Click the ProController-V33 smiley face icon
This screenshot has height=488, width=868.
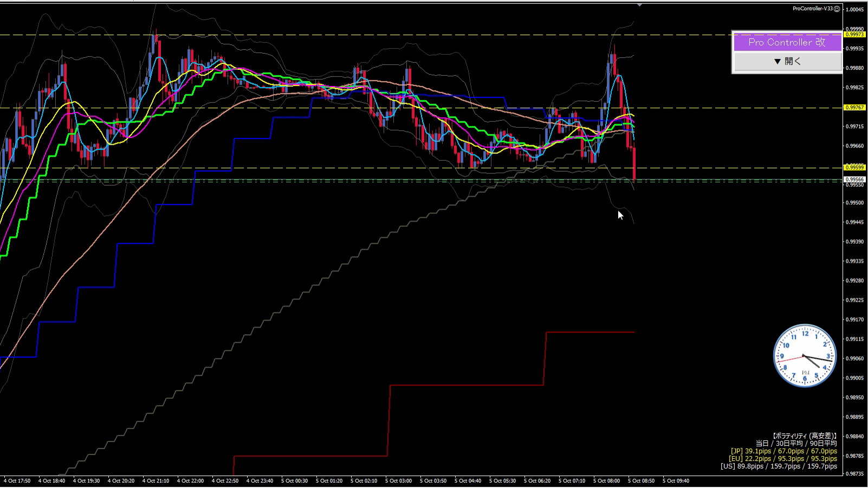point(837,9)
